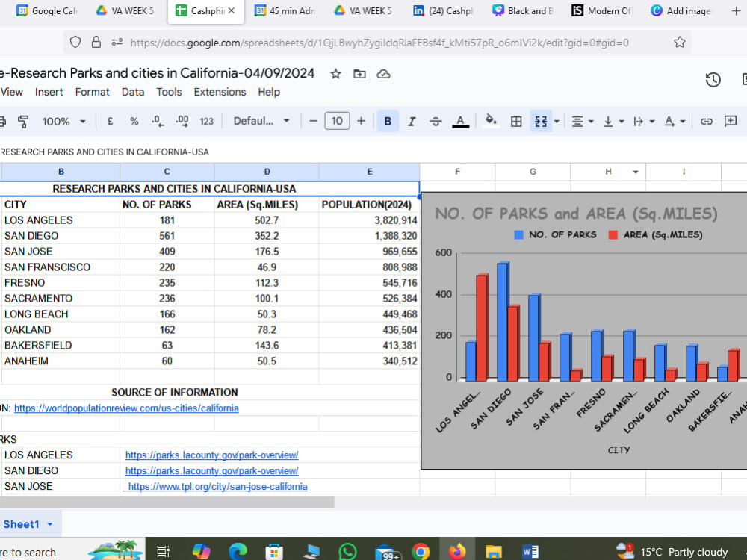Screen dimensions: 747x560
Task: Open borders tool
Action: click(516, 122)
